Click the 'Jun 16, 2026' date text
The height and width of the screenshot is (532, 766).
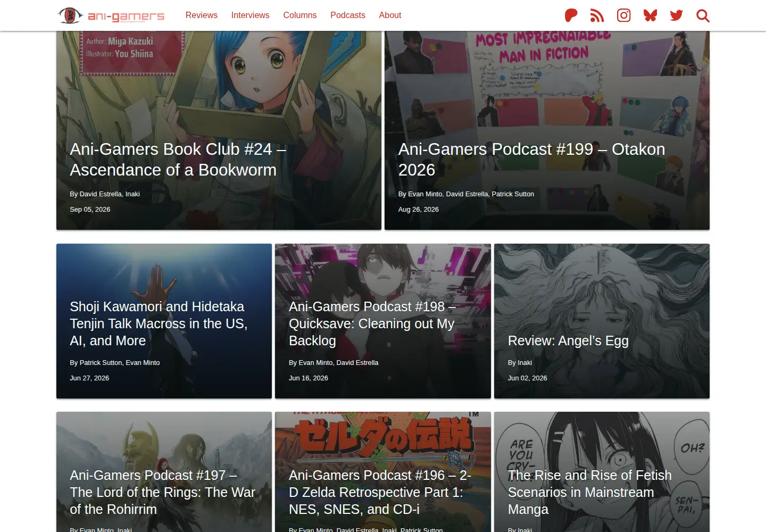coord(309,378)
